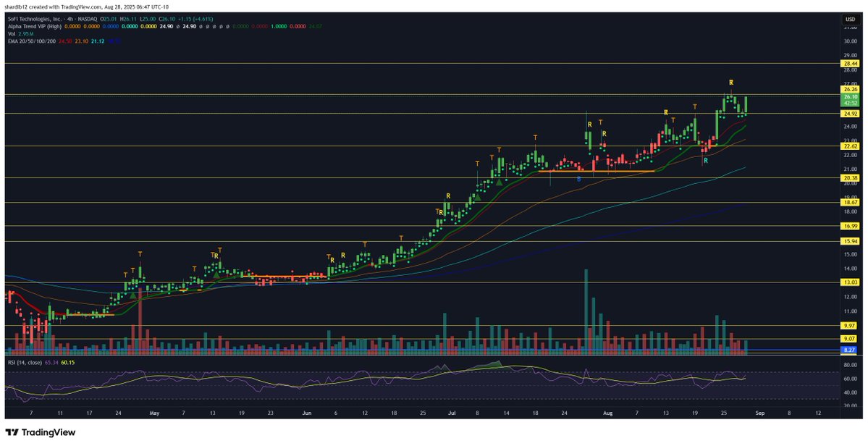Image resolution: width=868 pixels, height=446 pixels.
Task: Click the Aug label on the time axis
Action: [608, 413]
